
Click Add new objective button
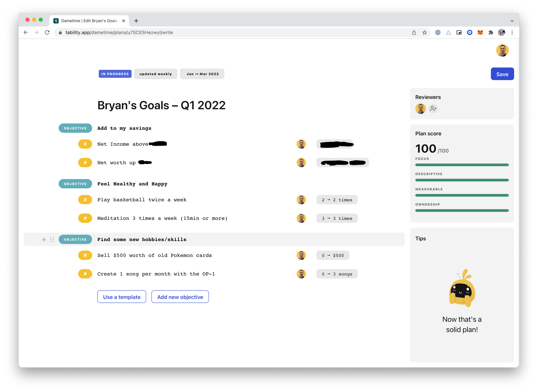[x=180, y=297]
